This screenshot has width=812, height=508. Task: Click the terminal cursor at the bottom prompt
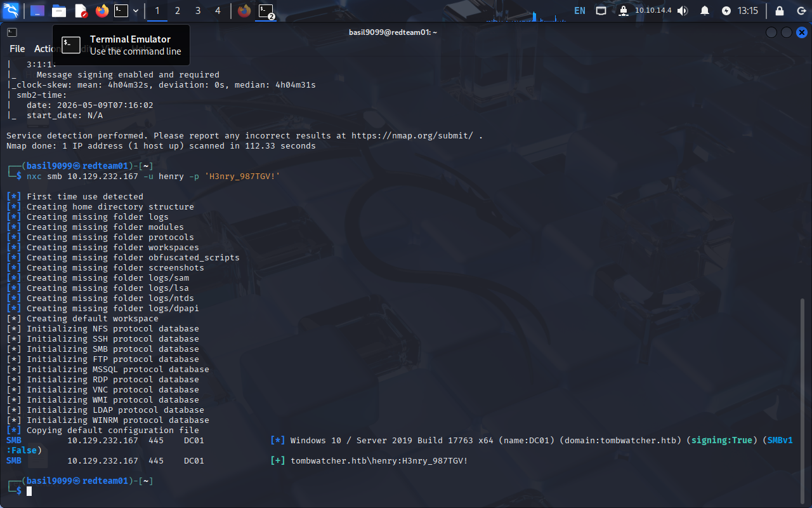29,491
